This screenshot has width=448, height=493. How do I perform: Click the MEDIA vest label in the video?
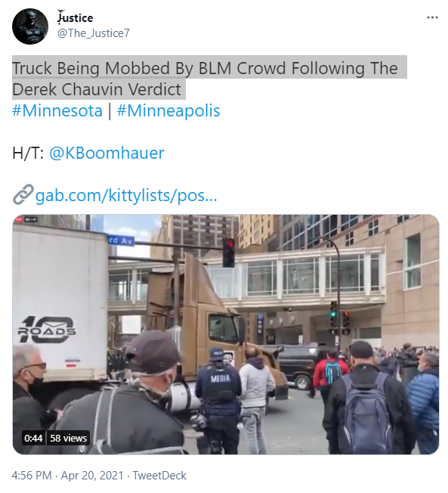point(221,379)
